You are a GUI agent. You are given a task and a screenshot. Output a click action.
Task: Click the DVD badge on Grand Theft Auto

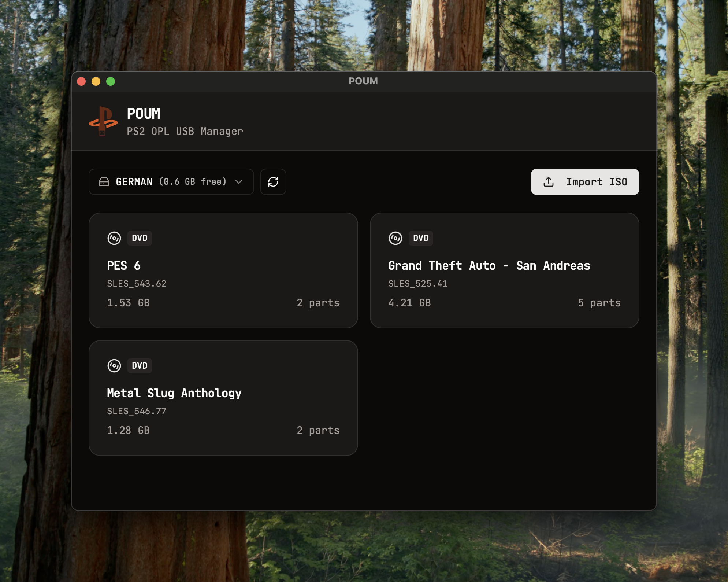point(420,238)
